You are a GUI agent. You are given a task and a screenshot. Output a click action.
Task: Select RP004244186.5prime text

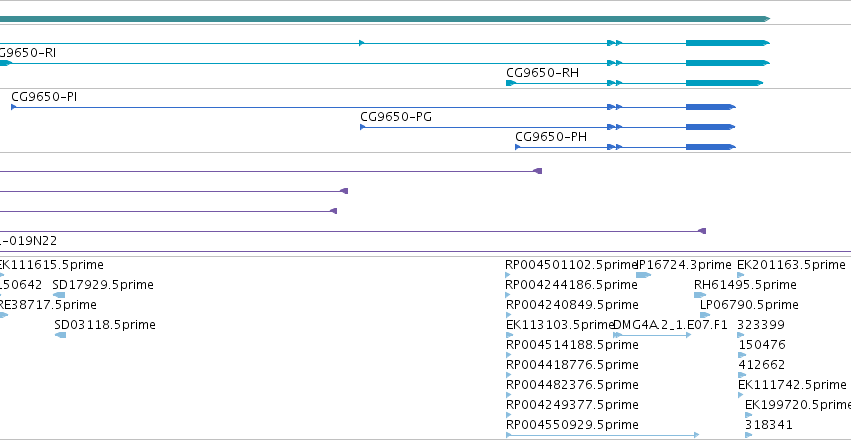tap(571, 285)
